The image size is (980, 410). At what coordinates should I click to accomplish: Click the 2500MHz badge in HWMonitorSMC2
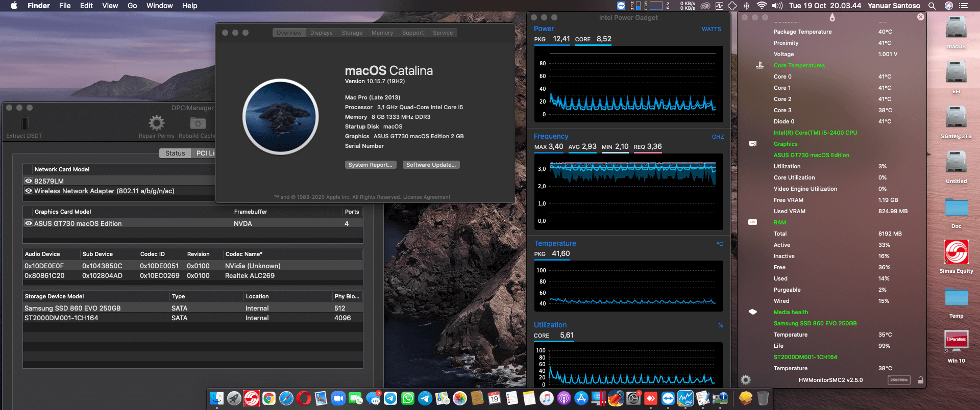[x=899, y=380]
